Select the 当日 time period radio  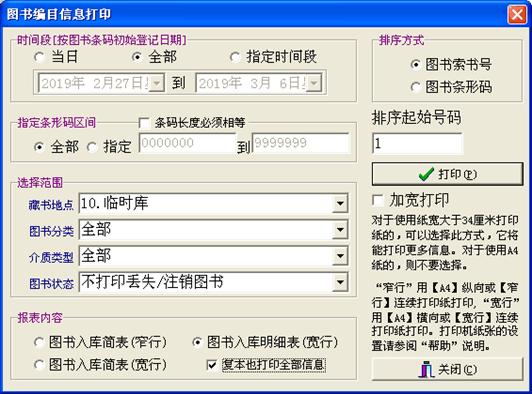tap(39, 57)
